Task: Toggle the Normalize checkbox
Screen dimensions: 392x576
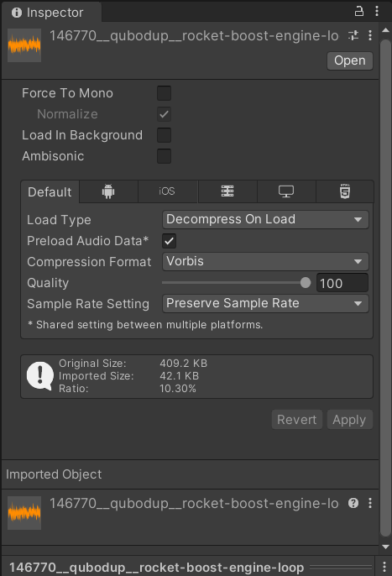Action: (164, 114)
